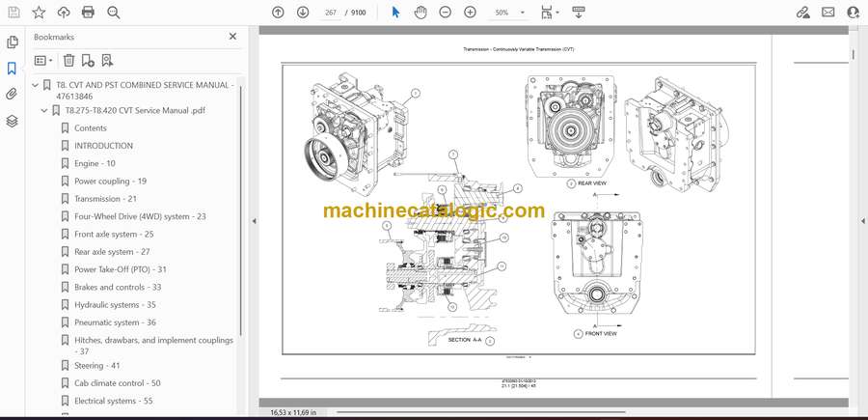
Task: Click the page number field showing 267
Action: tap(331, 13)
